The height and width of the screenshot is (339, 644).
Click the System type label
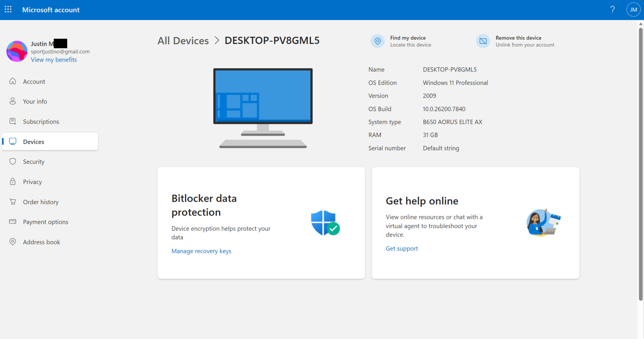385,122
